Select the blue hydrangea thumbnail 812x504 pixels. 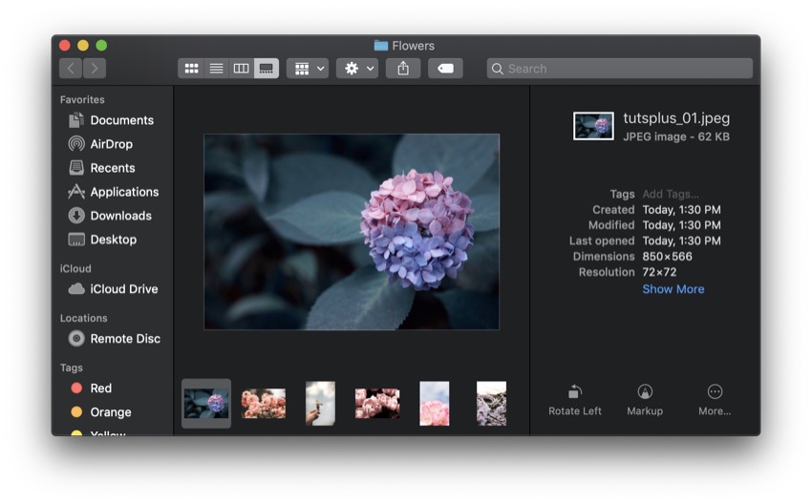click(x=206, y=404)
